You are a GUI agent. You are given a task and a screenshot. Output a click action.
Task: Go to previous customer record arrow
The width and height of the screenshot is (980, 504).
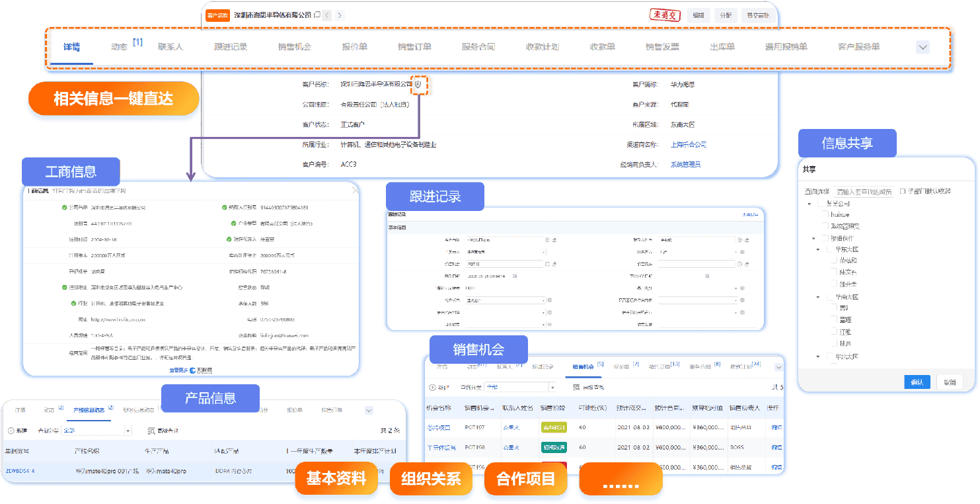coord(326,15)
